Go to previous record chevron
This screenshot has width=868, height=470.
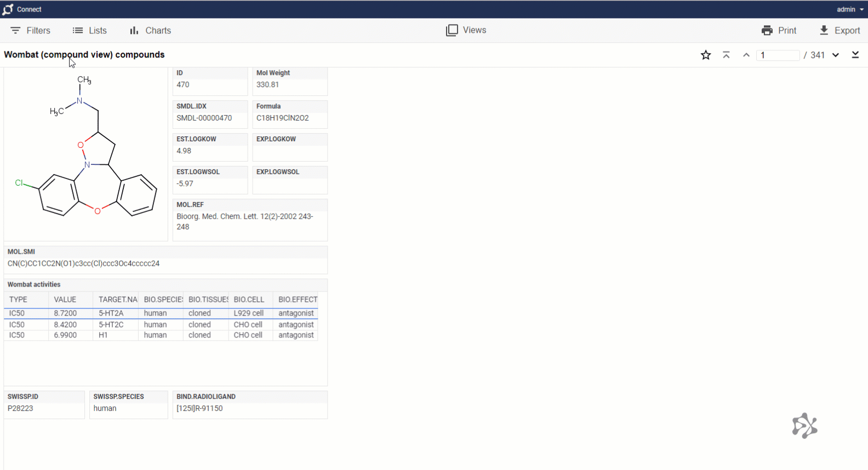click(746, 55)
